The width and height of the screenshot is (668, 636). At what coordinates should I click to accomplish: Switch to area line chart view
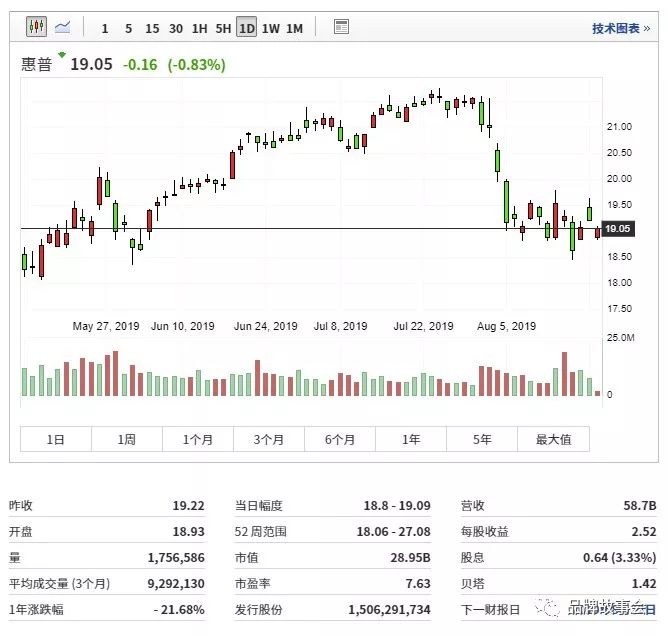63,27
